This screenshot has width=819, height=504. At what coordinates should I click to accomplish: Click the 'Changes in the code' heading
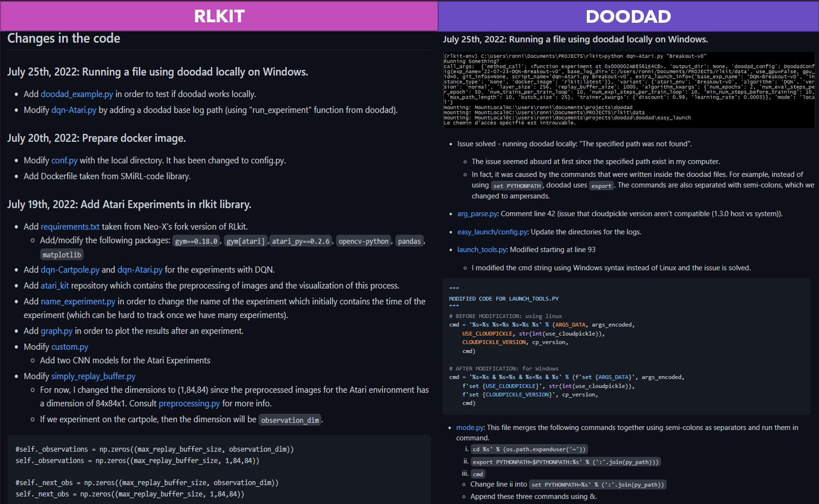(63, 38)
